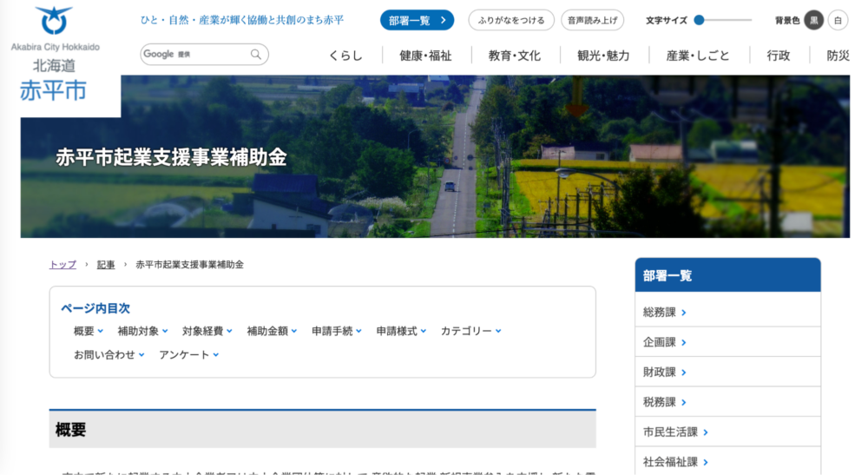Jump to 対象経費 section
Screen dimensions: 868x475
[x=207, y=331]
